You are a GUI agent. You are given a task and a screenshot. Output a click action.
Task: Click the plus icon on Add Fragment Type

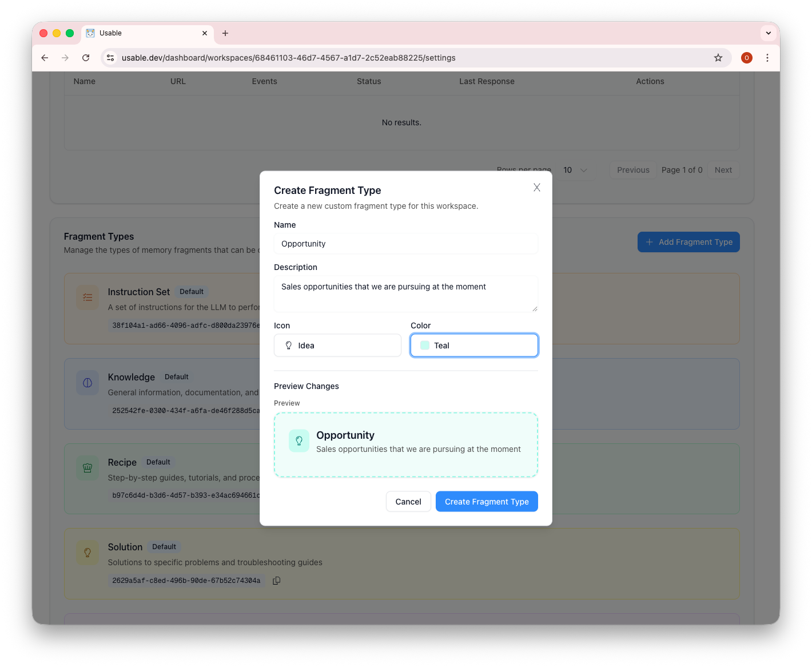coord(650,242)
